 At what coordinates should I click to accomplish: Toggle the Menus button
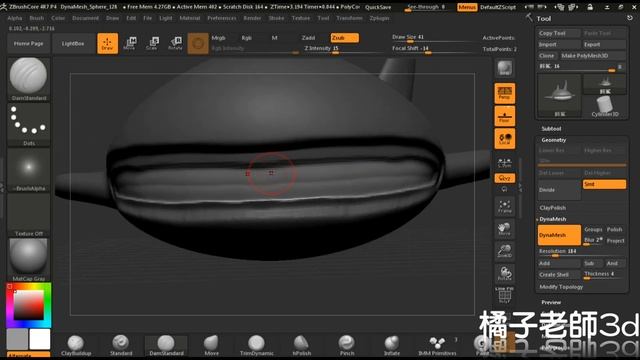point(467,7)
